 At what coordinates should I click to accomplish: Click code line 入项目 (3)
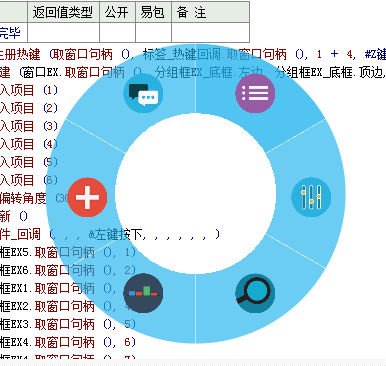(29, 126)
